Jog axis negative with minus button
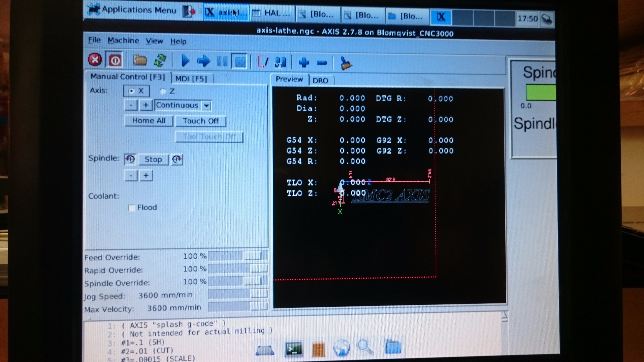644x362 pixels. (131, 105)
